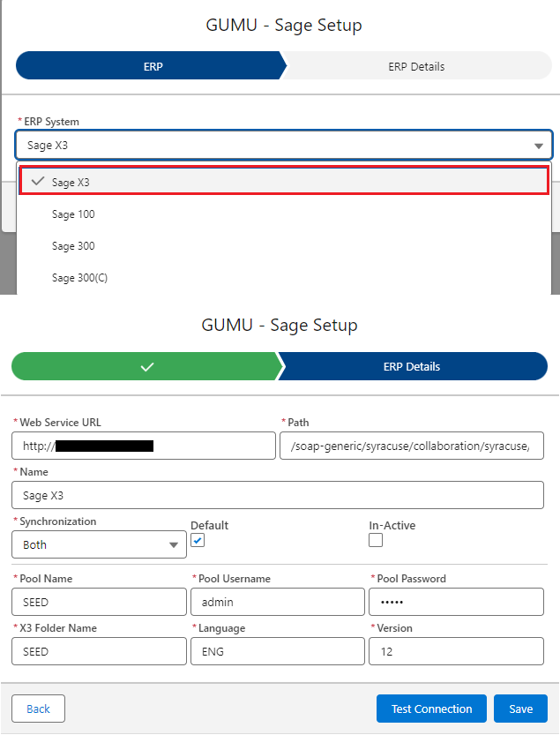Image resolution: width=560 pixels, height=735 pixels.
Task: Open the Synchronization dropdown
Action: (x=99, y=544)
